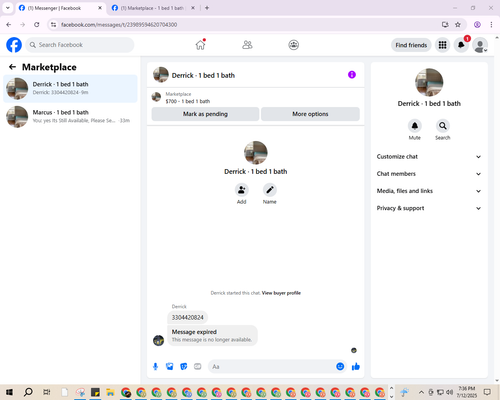500x400 pixels.
Task: Open the account profile avatar menu
Action: 480,45
